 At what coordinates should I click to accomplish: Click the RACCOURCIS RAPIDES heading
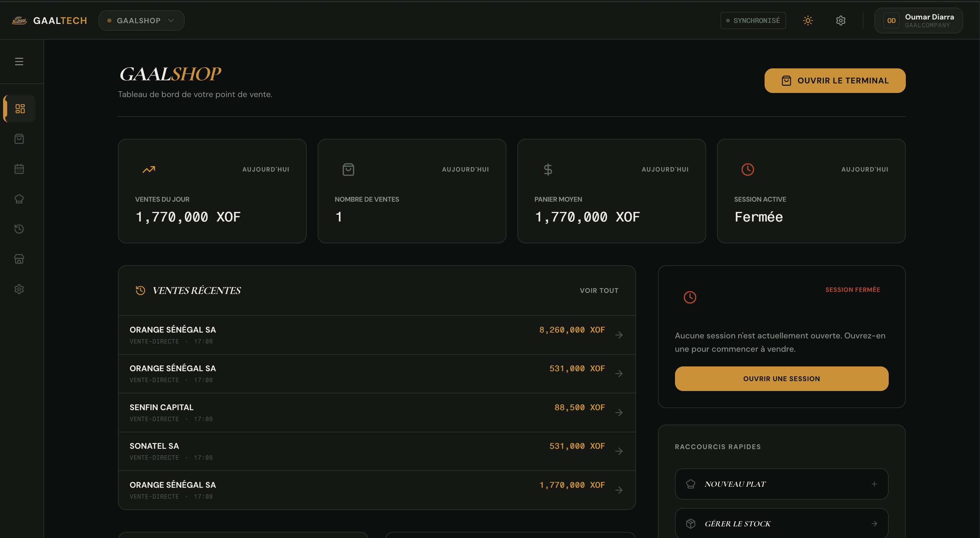717,447
